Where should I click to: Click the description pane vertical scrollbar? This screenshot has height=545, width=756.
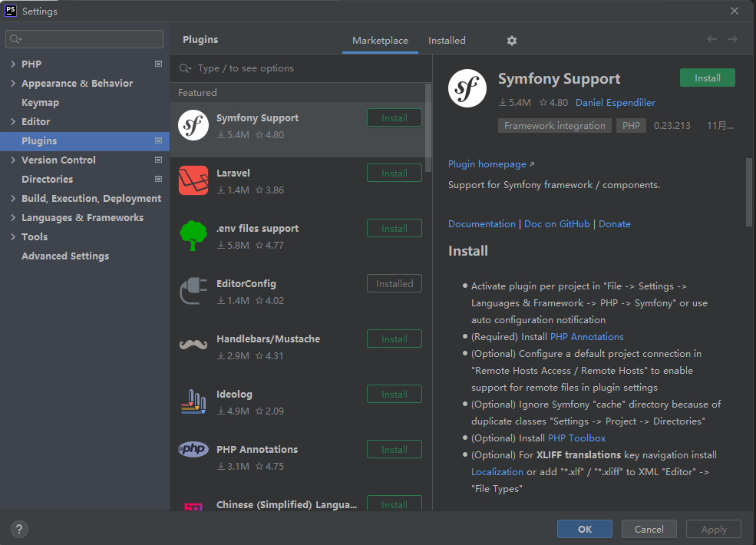pyautogui.click(x=749, y=192)
